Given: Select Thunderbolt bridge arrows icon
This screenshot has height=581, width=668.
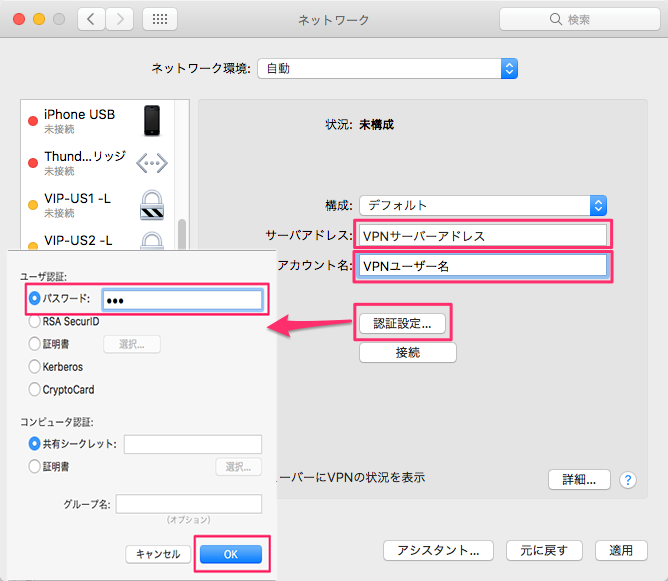Looking at the screenshot, I should pos(152,163).
